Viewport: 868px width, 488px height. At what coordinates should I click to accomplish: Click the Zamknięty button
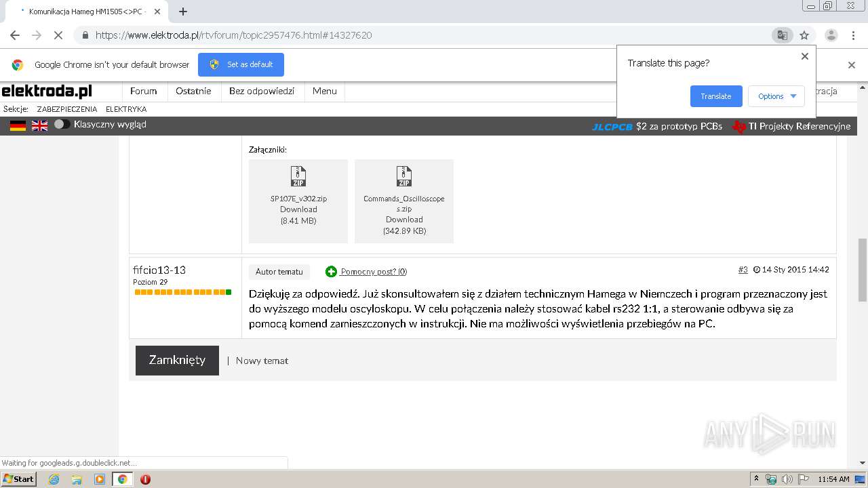point(177,361)
